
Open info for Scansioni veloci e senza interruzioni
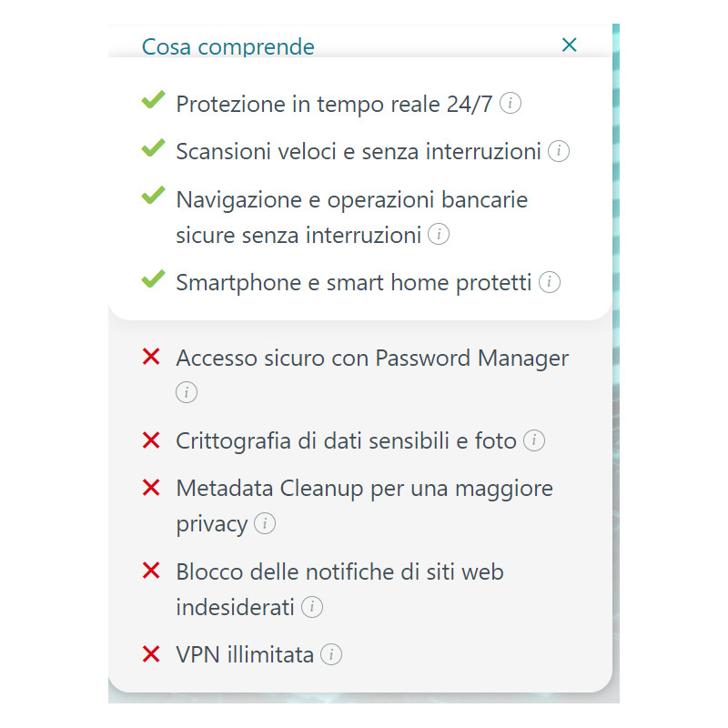(x=561, y=151)
